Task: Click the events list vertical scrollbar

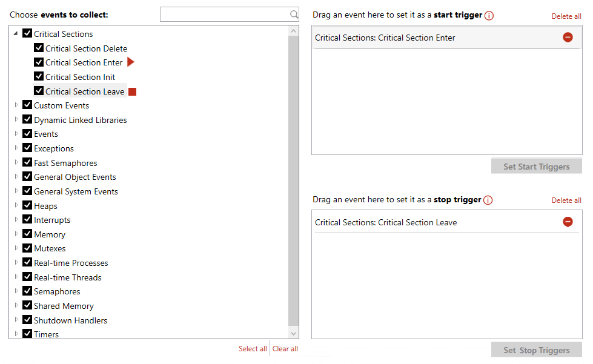Action: [x=294, y=182]
